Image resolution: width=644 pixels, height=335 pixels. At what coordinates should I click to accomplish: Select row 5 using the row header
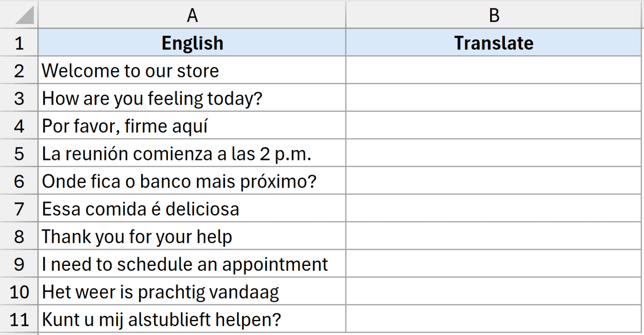[x=19, y=154]
